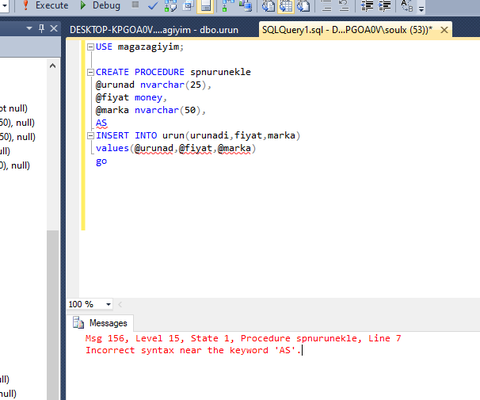Click the Object Explorer scroll up arrow
The height and width of the screenshot is (400, 480).
pos(53,66)
